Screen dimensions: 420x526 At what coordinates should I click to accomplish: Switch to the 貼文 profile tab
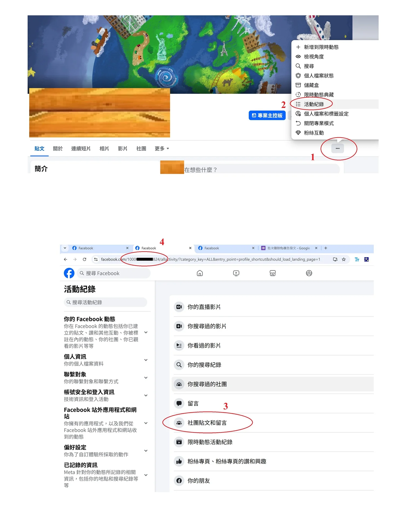[x=39, y=149]
